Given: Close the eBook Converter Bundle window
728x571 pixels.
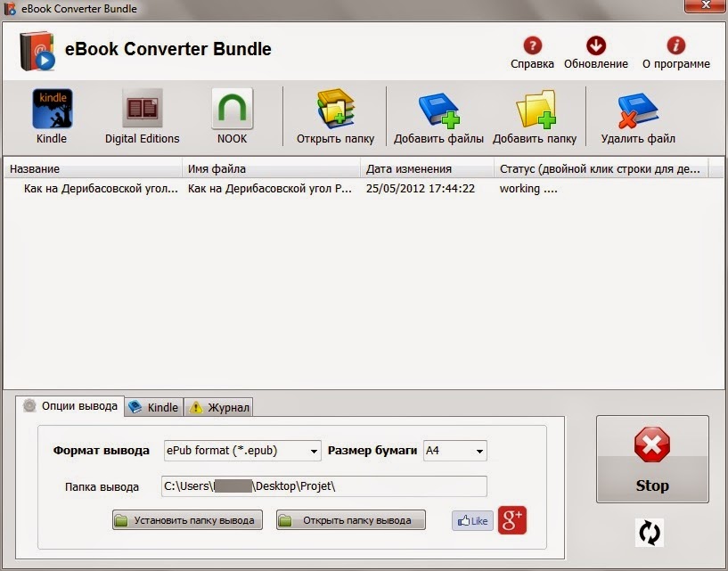Looking at the screenshot, I should click(706, 5).
